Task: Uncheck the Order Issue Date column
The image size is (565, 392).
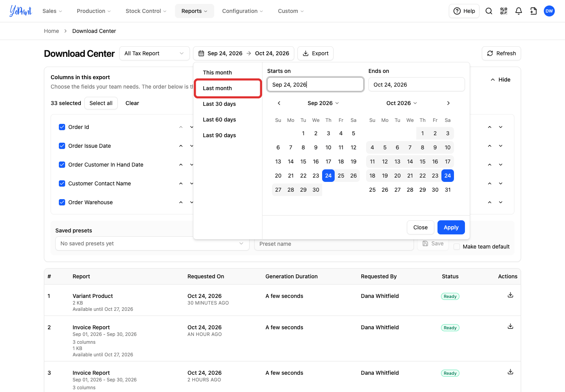Action: pyautogui.click(x=62, y=146)
